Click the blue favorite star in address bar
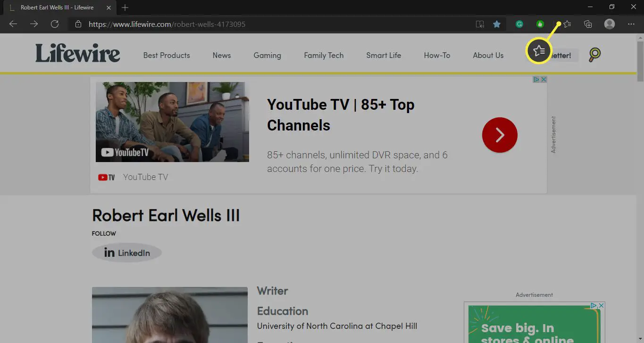This screenshot has height=343, width=644. click(x=497, y=24)
